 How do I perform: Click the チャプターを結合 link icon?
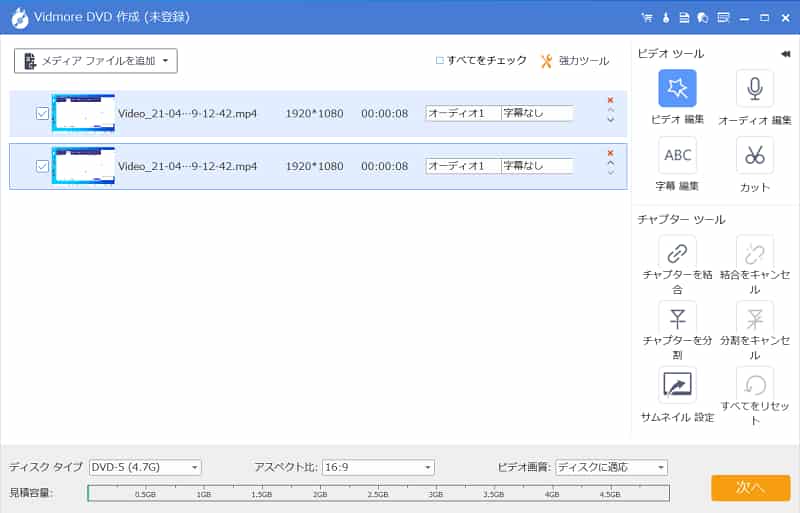(677, 253)
